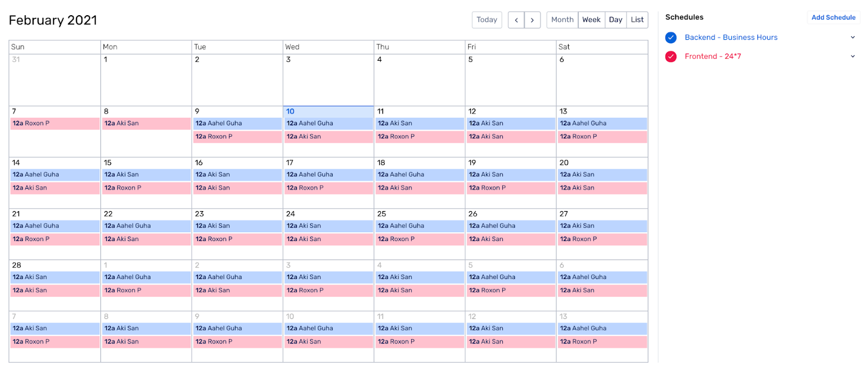Open Roxon P shift on February 19

(x=511, y=188)
